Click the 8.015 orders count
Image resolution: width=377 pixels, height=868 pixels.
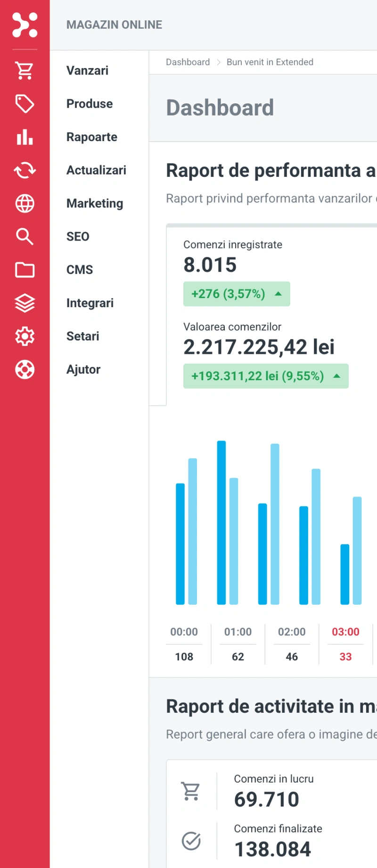click(210, 265)
